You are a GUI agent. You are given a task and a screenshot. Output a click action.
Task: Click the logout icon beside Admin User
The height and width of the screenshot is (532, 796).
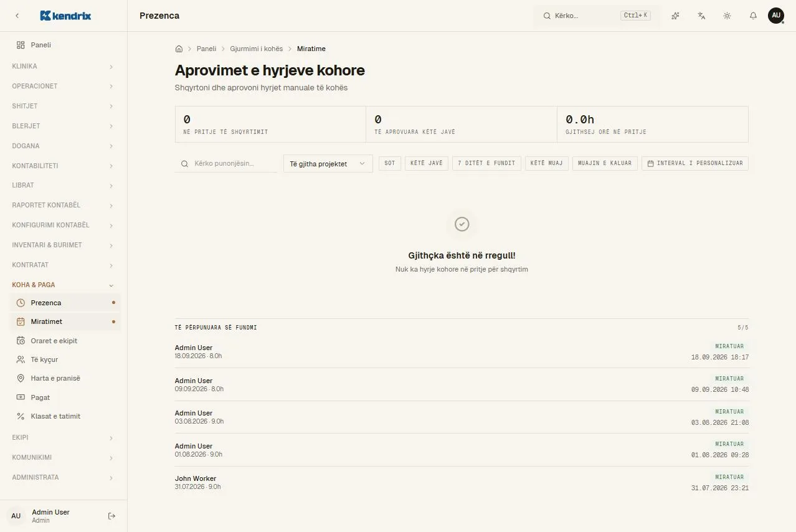(111, 516)
